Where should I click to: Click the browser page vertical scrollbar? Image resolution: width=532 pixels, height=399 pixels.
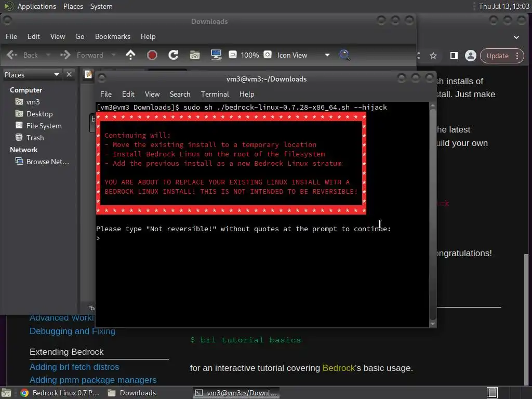526,319
